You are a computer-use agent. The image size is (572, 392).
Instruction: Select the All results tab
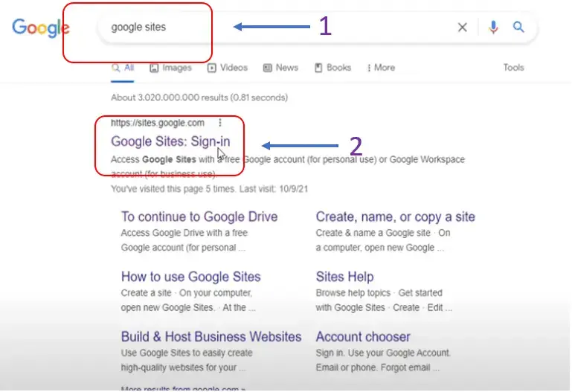123,68
